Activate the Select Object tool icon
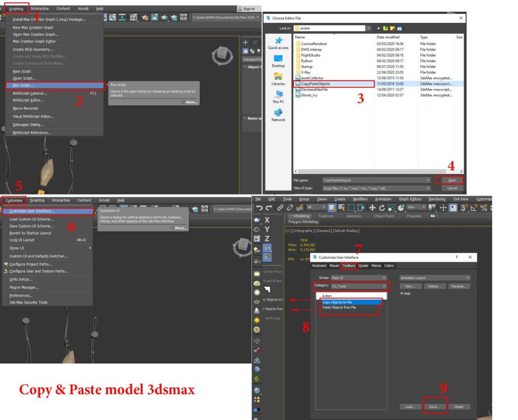The width and height of the screenshot is (518, 420). (332, 208)
